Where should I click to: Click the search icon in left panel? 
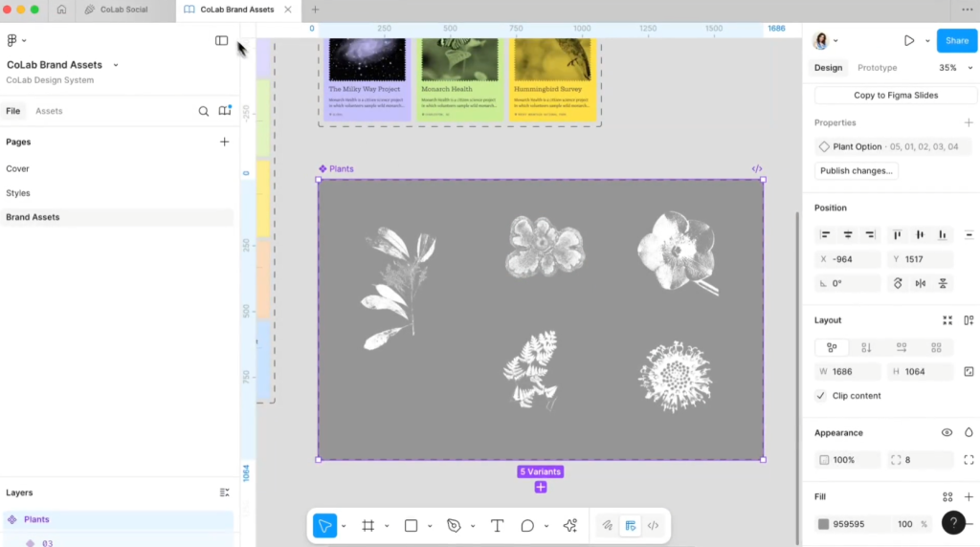[204, 111]
